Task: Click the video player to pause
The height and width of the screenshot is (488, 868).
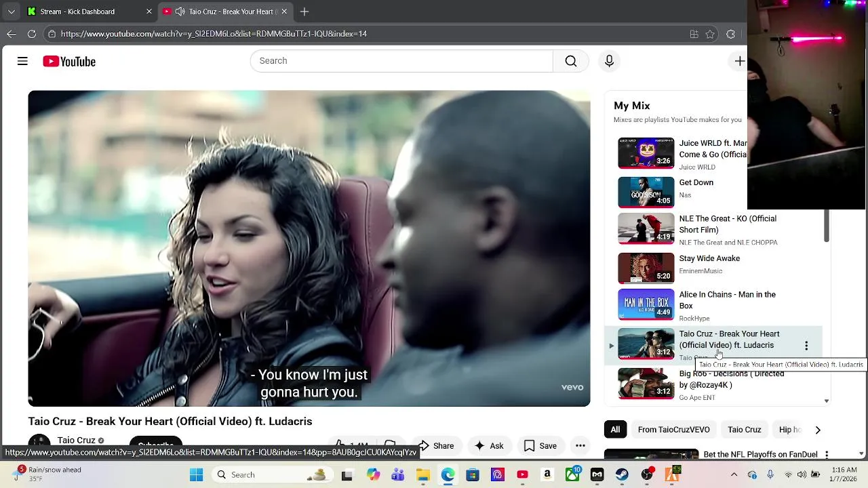Action: tap(309, 248)
